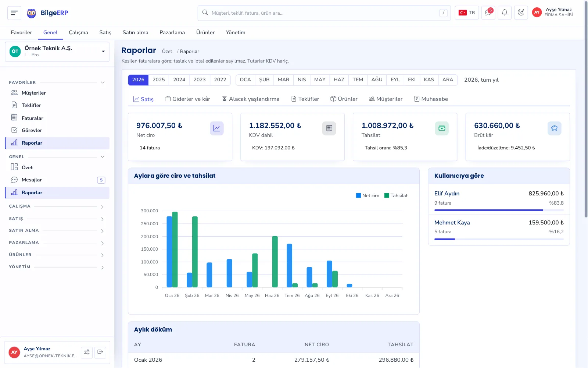
Task: Toggle dark mode moon icon
Action: pyautogui.click(x=521, y=13)
